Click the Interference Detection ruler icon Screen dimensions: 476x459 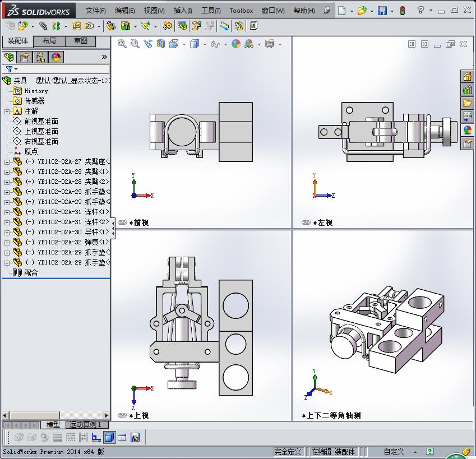pyautogui.click(x=224, y=26)
